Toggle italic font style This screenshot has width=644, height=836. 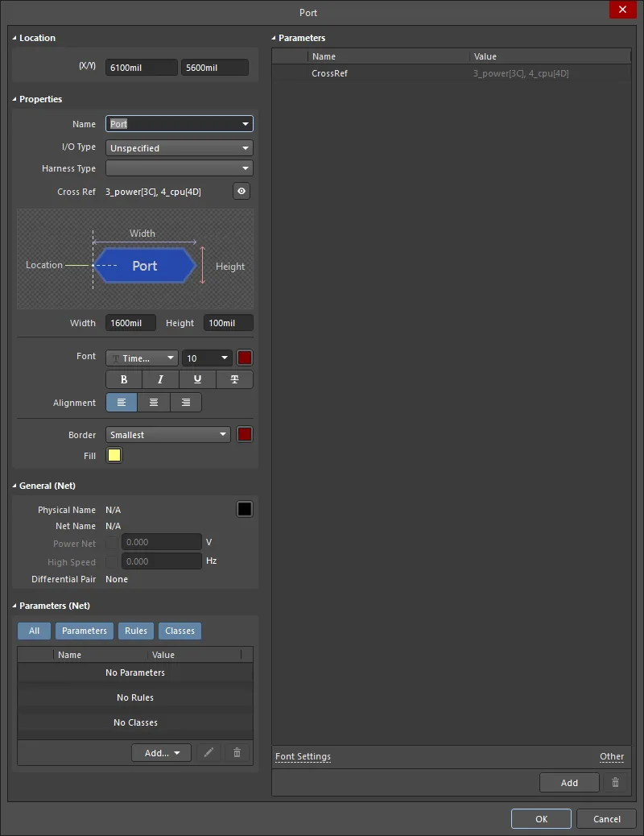160,379
